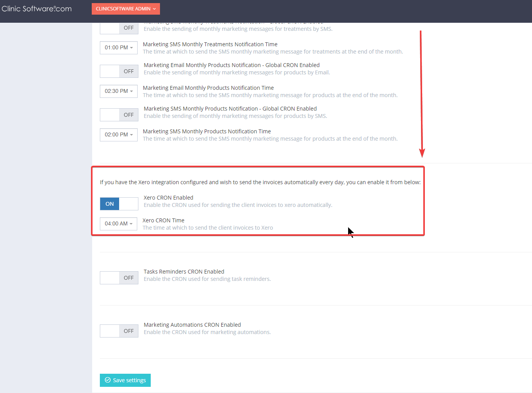Click Marketing Email Monthly Products Notification - Global CRON label
The height and width of the screenshot is (393, 532).
point(232,65)
